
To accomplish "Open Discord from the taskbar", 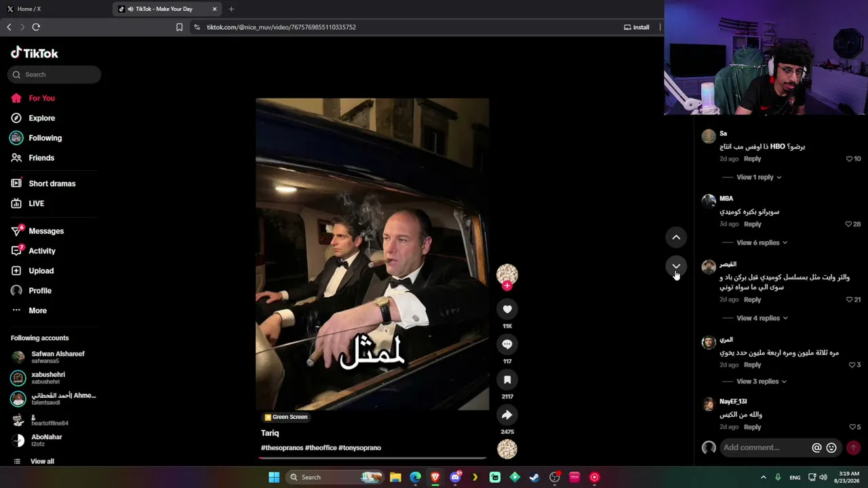I will pos(455,477).
